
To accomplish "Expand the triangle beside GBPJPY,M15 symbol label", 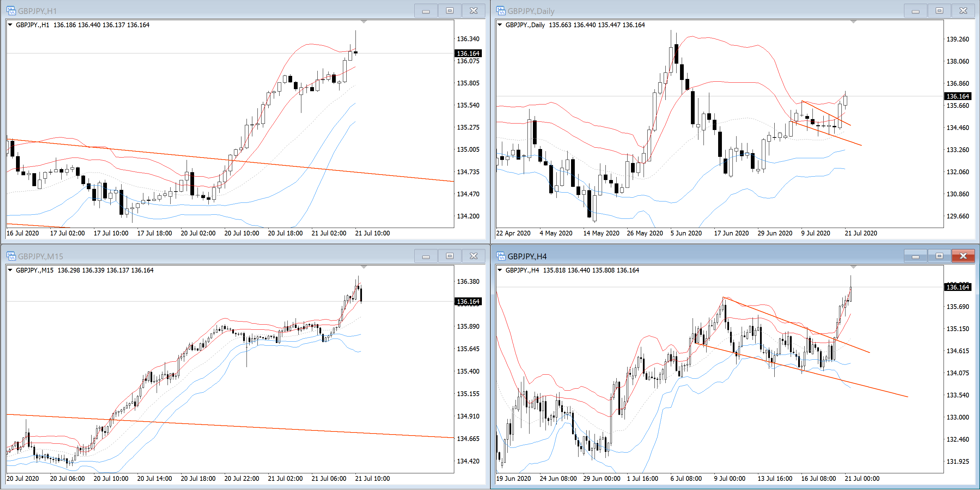I will tap(10, 270).
